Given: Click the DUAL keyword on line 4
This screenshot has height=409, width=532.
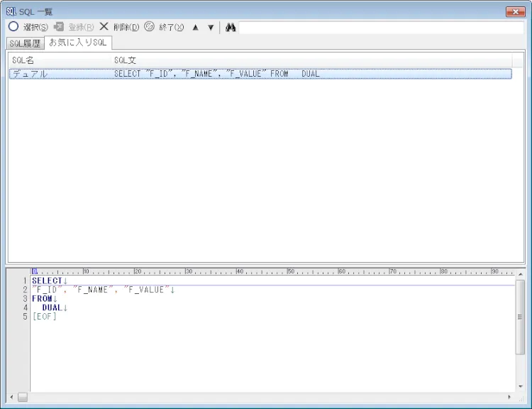Looking at the screenshot, I should coord(52,307).
